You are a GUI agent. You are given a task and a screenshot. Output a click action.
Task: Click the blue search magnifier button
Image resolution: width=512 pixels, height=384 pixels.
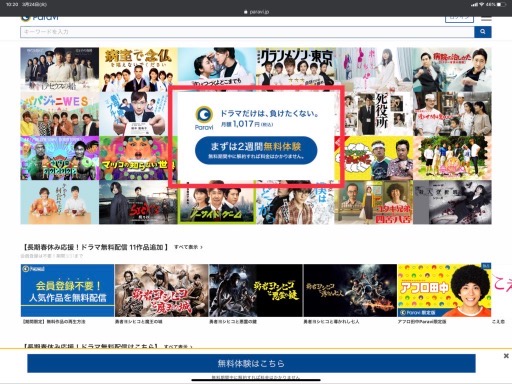(482, 32)
